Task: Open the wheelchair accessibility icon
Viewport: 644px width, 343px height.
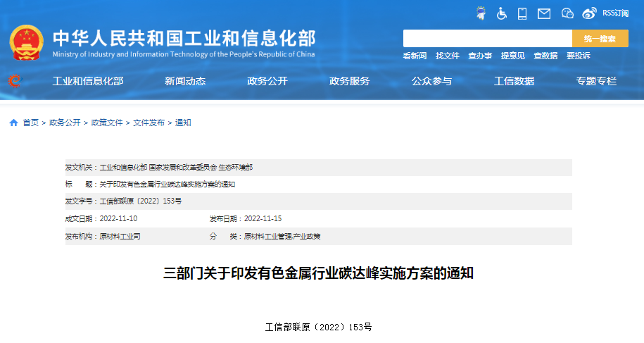Action: (502, 13)
